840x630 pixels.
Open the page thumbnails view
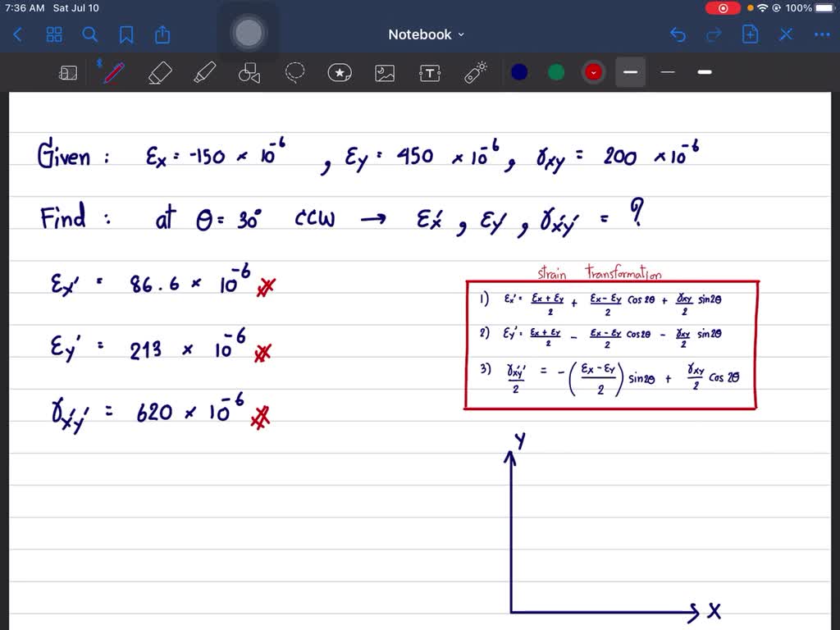(x=54, y=34)
